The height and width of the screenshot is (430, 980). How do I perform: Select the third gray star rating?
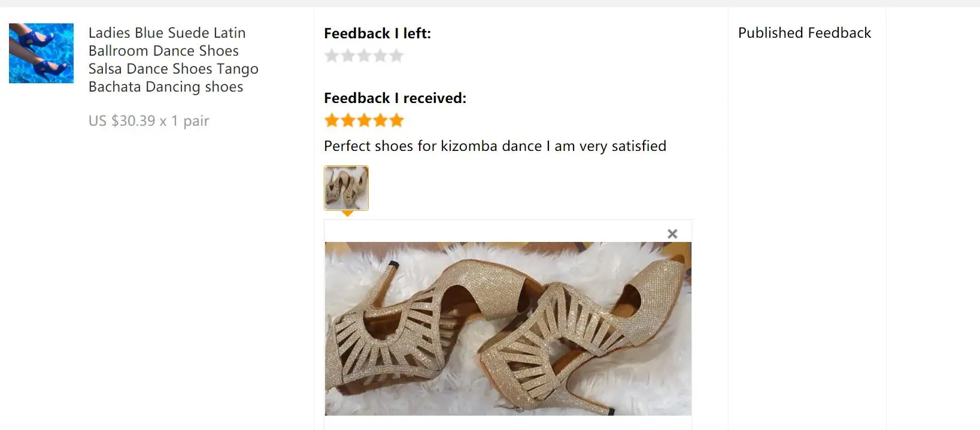point(364,56)
